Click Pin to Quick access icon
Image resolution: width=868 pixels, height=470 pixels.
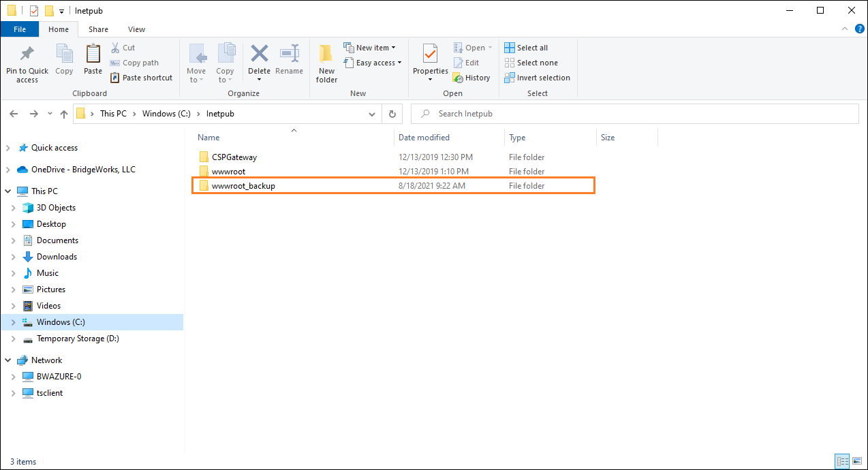27,54
